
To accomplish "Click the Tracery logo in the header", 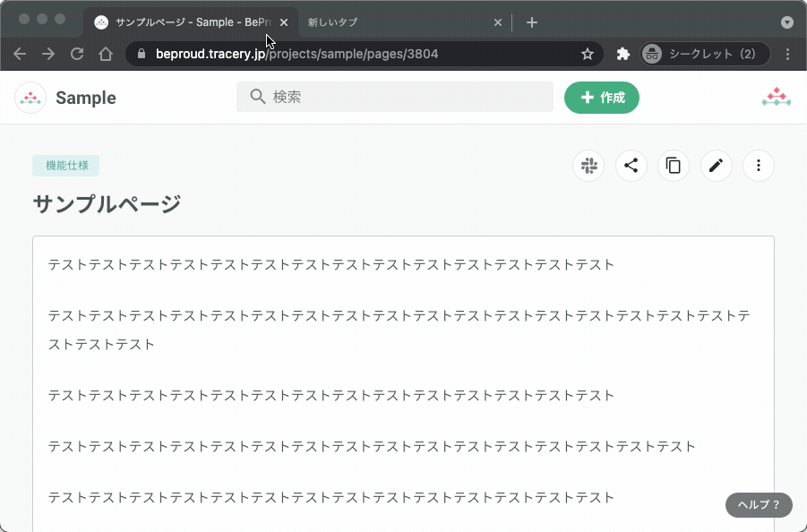I will (776, 97).
